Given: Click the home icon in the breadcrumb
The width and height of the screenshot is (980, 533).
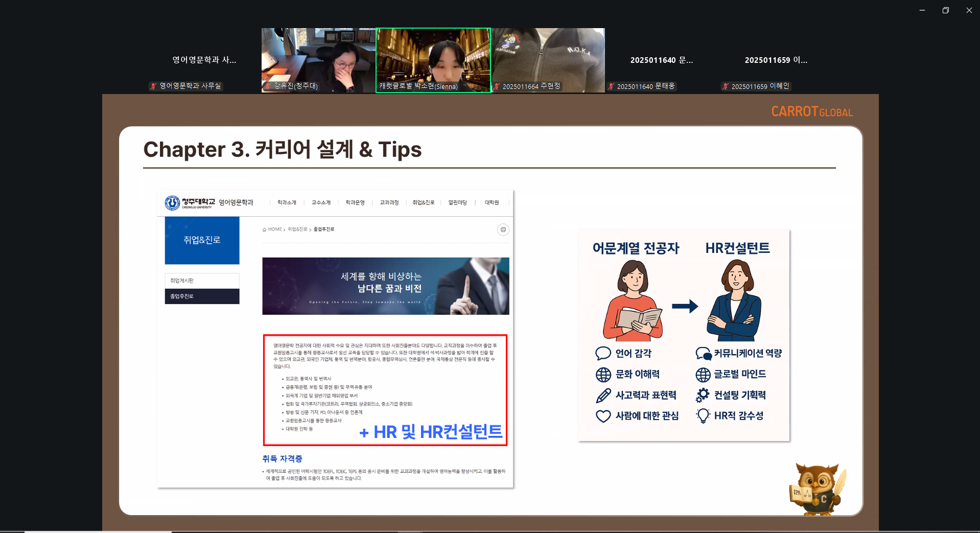Looking at the screenshot, I should pyautogui.click(x=264, y=229).
